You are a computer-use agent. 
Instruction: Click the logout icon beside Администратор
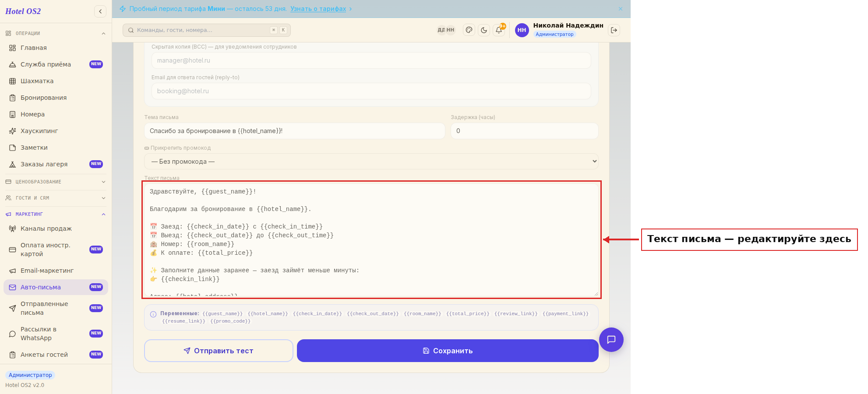[614, 30]
